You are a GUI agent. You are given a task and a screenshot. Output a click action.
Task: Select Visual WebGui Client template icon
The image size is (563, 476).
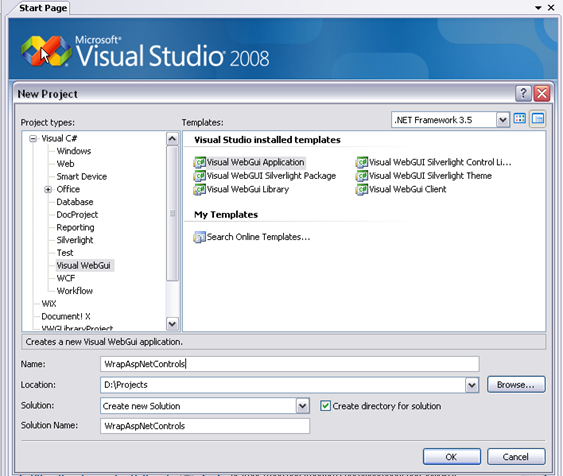coord(362,190)
